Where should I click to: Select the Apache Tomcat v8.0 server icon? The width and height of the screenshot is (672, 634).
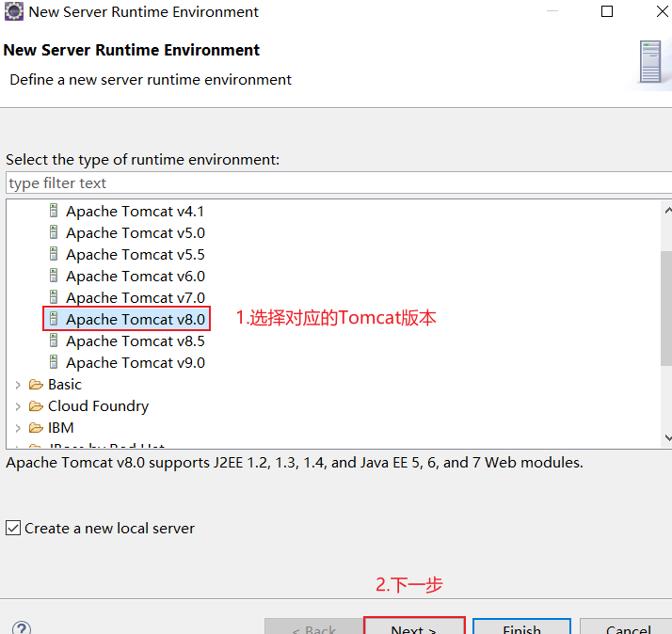54,319
